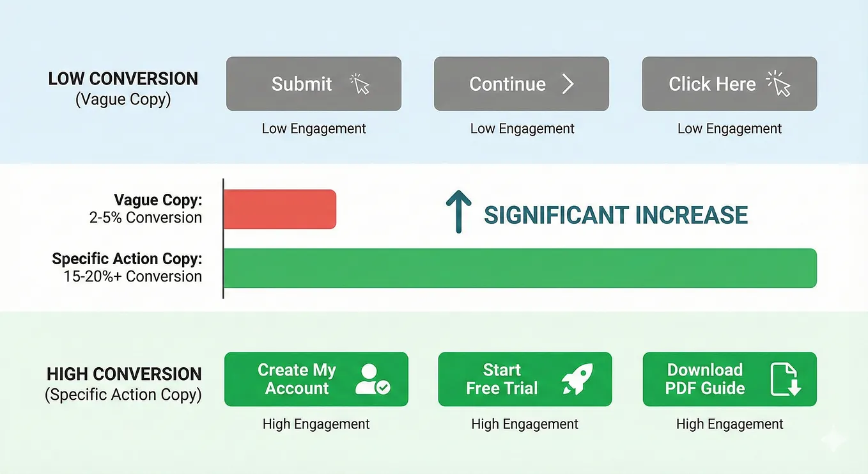Click the Specific Action Copy 15-20%+ label
The height and width of the screenshot is (474, 868).
point(127,267)
